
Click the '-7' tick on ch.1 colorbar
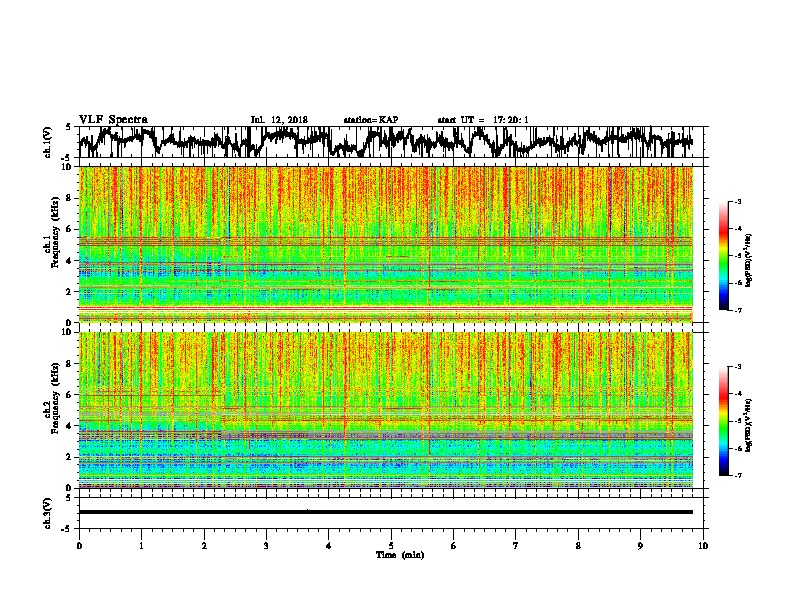(x=738, y=310)
